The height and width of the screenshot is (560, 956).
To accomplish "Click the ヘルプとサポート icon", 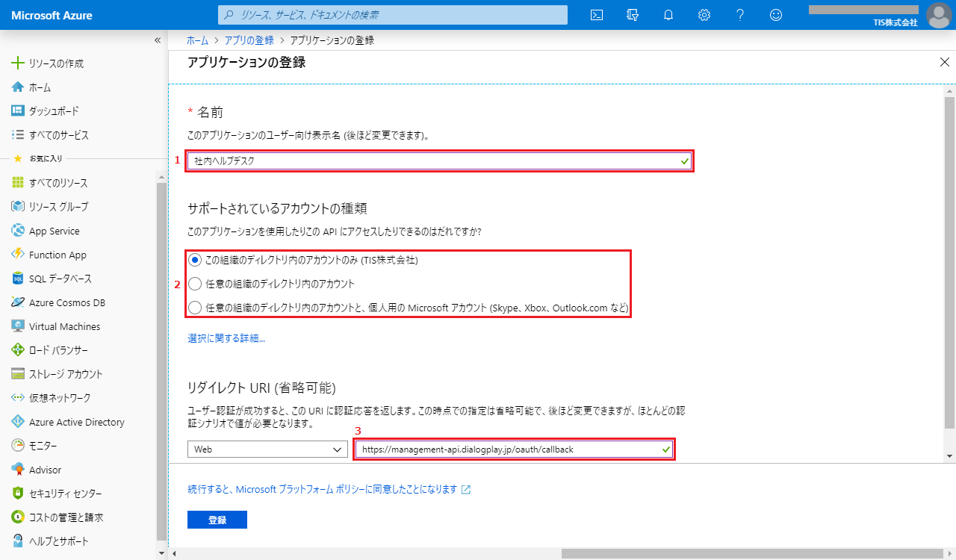I will pyautogui.click(x=18, y=541).
